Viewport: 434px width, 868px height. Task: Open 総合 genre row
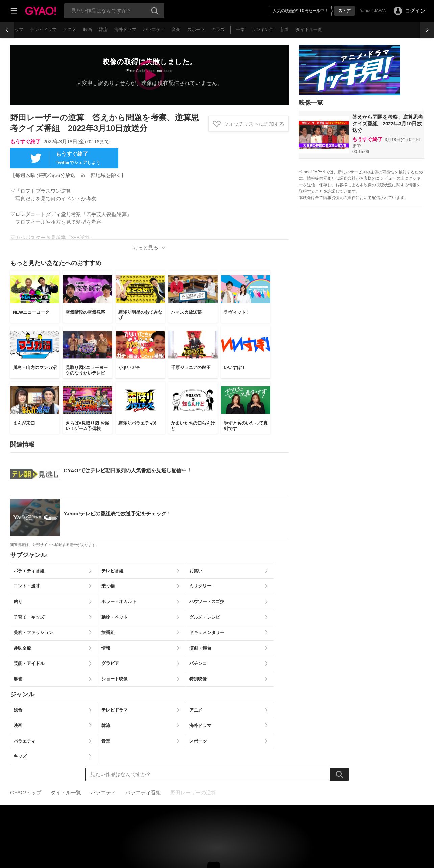click(x=54, y=710)
